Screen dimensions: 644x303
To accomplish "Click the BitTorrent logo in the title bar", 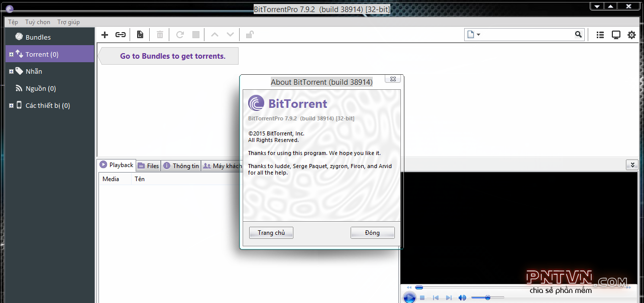I will tap(10, 9).
